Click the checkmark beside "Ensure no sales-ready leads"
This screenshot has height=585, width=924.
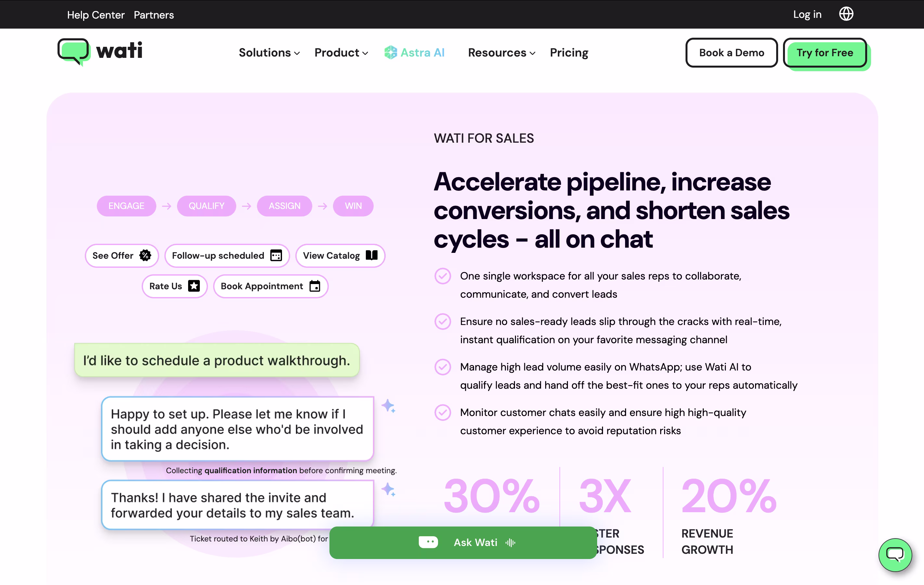pos(443,322)
